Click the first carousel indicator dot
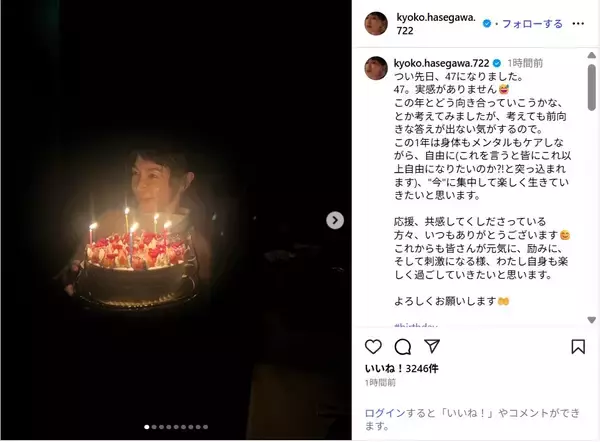The image size is (600, 442). [x=147, y=427]
